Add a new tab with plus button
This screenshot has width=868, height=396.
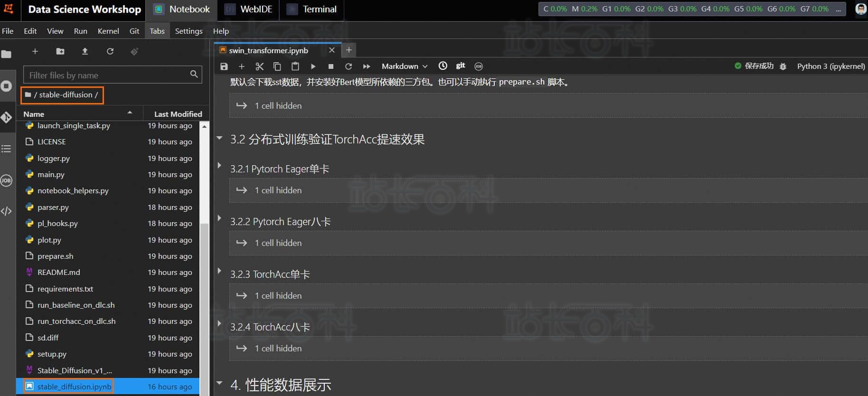pyautogui.click(x=349, y=50)
